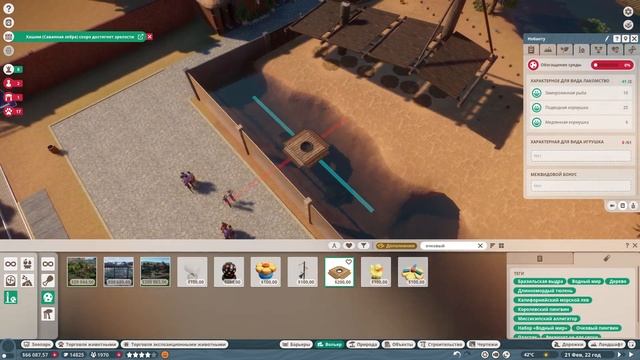This screenshot has height=360, width=640.
Task: Favorite the selected wooden platform item
Action: pos(349,262)
